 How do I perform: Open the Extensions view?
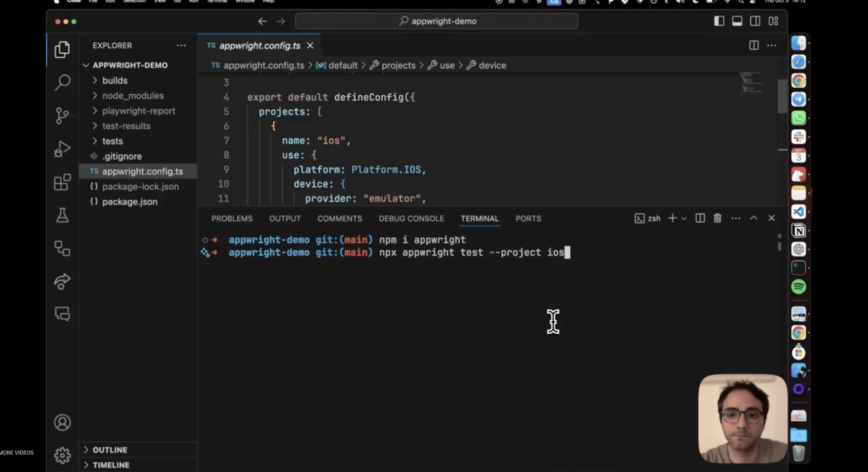(x=62, y=182)
